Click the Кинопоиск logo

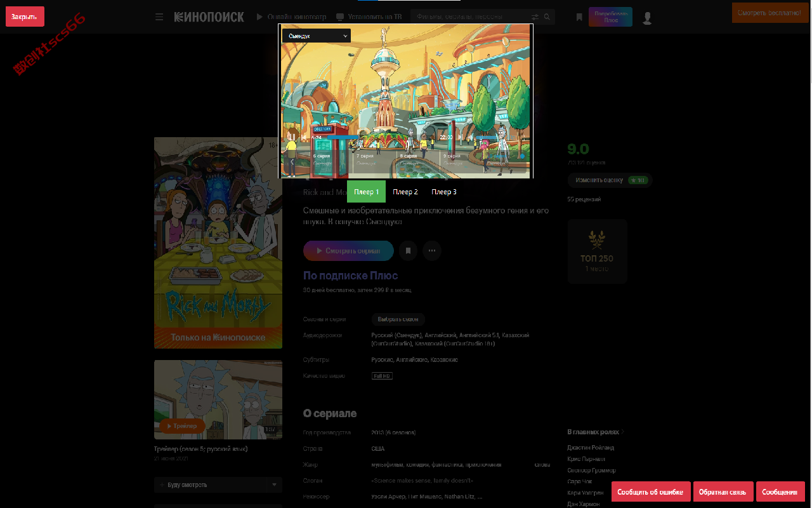click(209, 17)
